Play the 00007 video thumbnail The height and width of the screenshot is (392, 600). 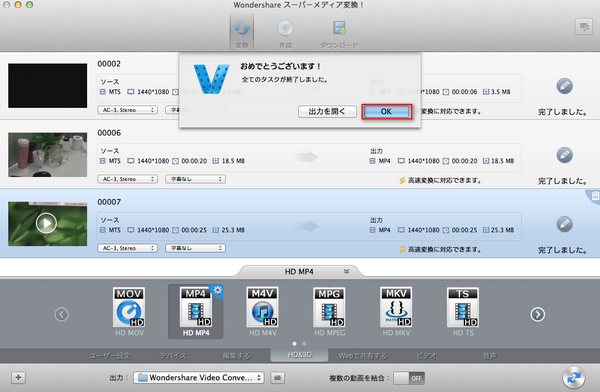click(x=47, y=223)
